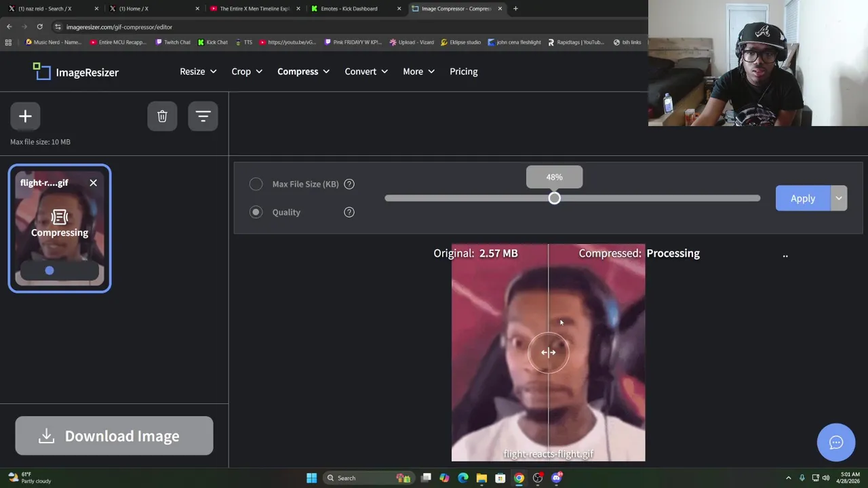Expand the More menu

[418, 71]
